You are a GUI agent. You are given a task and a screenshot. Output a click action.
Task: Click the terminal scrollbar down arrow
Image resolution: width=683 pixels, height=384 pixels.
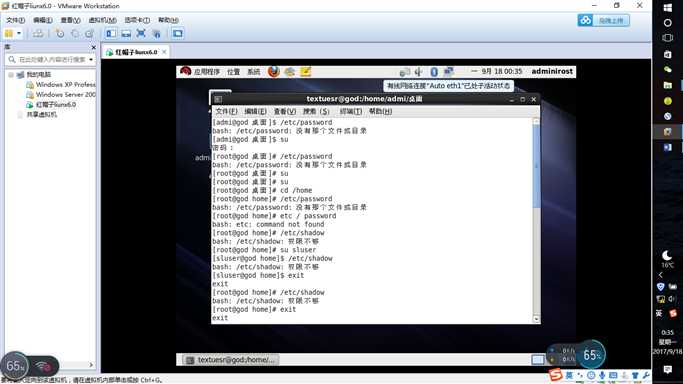(x=536, y=319)
